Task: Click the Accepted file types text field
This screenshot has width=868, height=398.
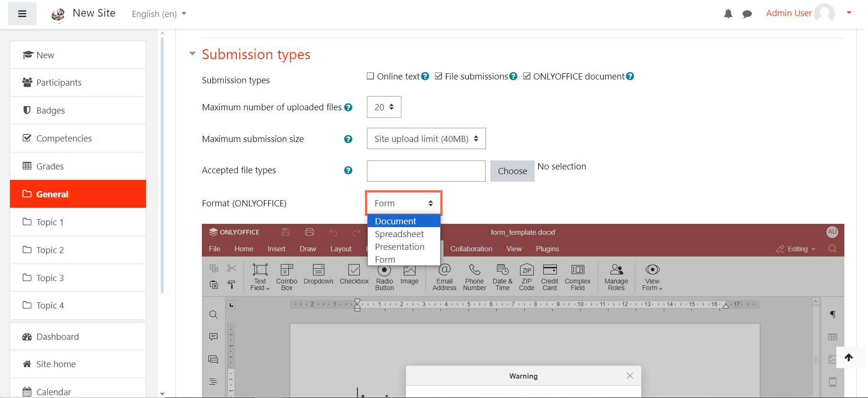Action: click(x=425, y=171)
